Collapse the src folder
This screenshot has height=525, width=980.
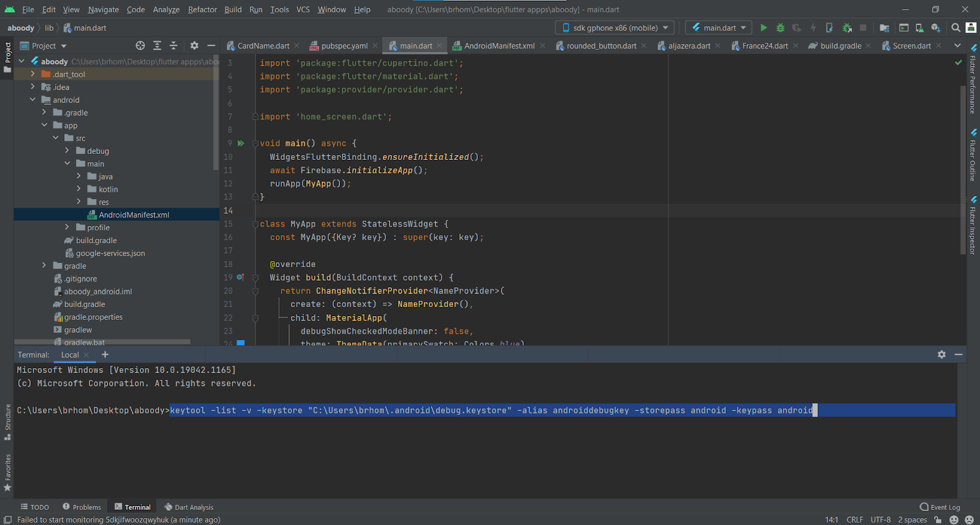56,138
